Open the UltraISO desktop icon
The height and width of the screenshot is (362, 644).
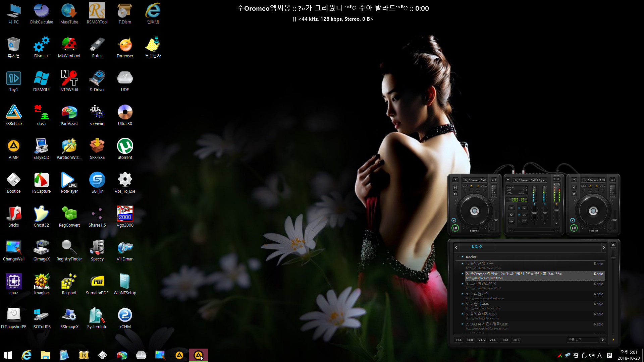tap(125, 115)
